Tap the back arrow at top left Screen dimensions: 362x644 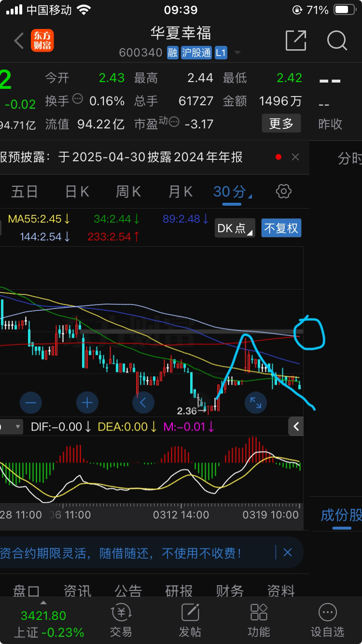click(19, 41)
